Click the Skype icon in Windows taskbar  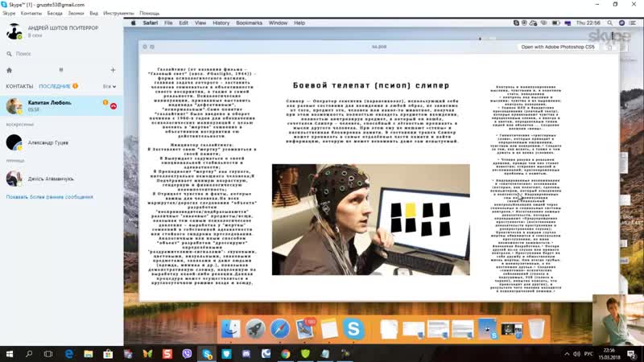pyautogui.click(x=207, y=354)
